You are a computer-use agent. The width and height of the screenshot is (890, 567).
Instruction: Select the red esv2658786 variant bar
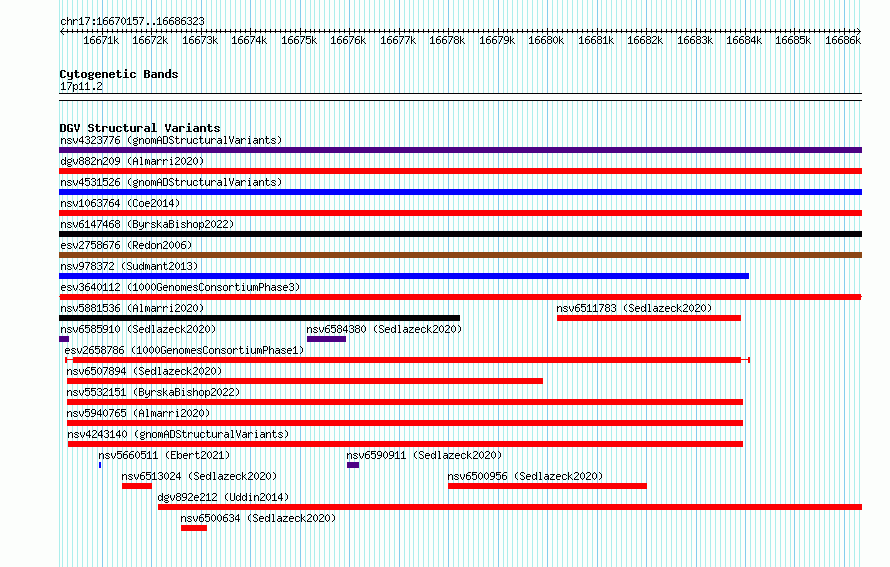(408, 360)
